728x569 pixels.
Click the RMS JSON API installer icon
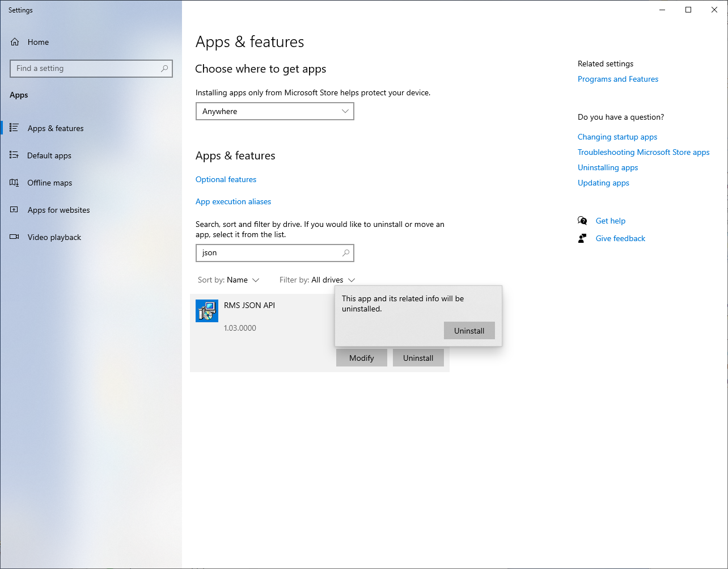207,311
